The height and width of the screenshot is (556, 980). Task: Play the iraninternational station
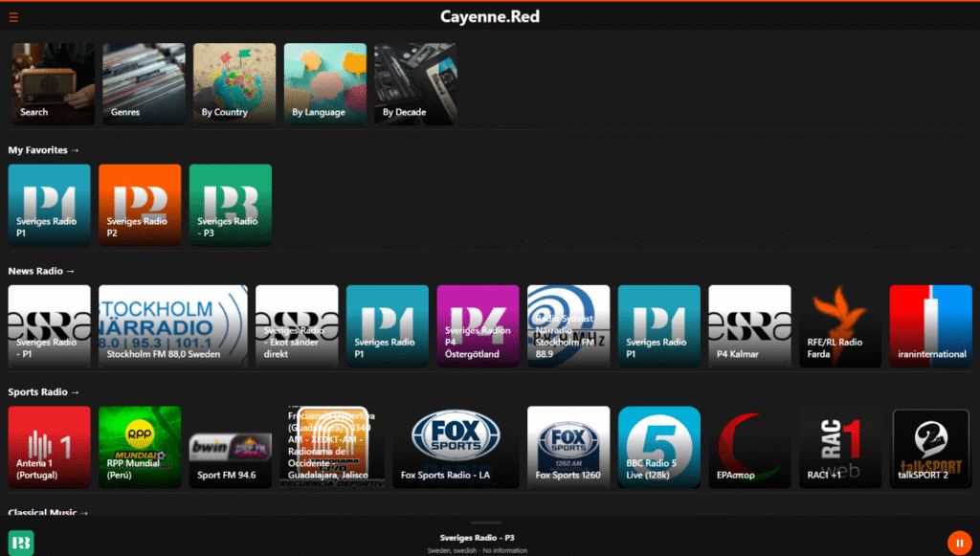pyautogui.click(x=931, y=326)
